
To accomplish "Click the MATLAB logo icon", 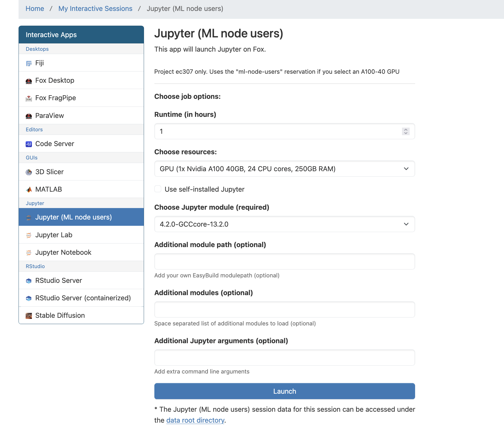I will click(29, 190).
